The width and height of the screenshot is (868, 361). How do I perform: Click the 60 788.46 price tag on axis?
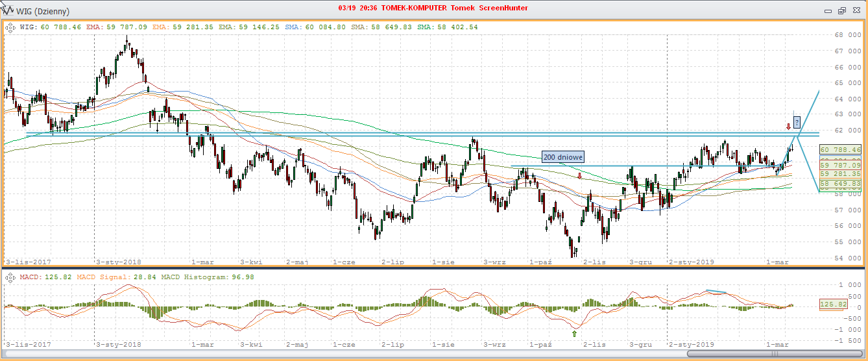pyautogui.click(x=840, y=150)
